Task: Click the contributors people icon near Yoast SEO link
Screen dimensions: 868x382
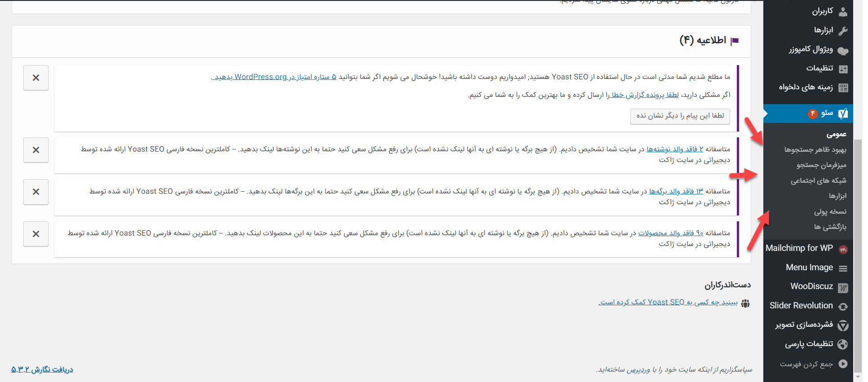Action: point(745,303)
